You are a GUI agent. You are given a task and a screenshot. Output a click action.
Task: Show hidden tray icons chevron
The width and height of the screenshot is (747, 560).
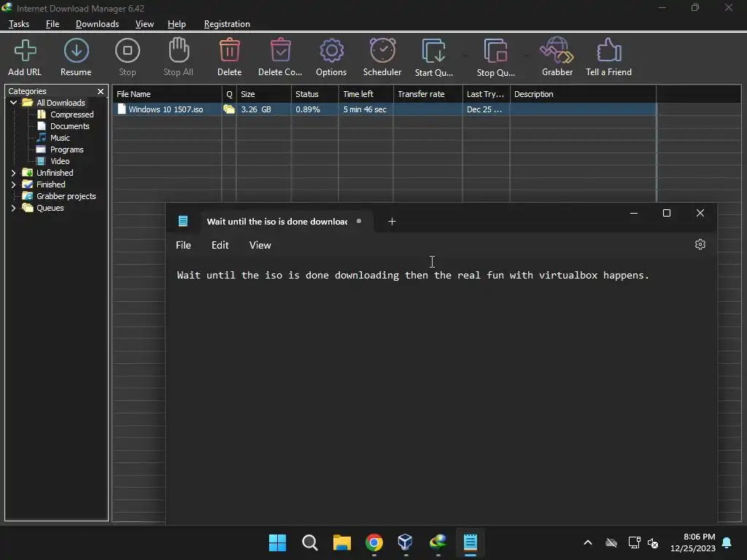click(x=588, y=542)
